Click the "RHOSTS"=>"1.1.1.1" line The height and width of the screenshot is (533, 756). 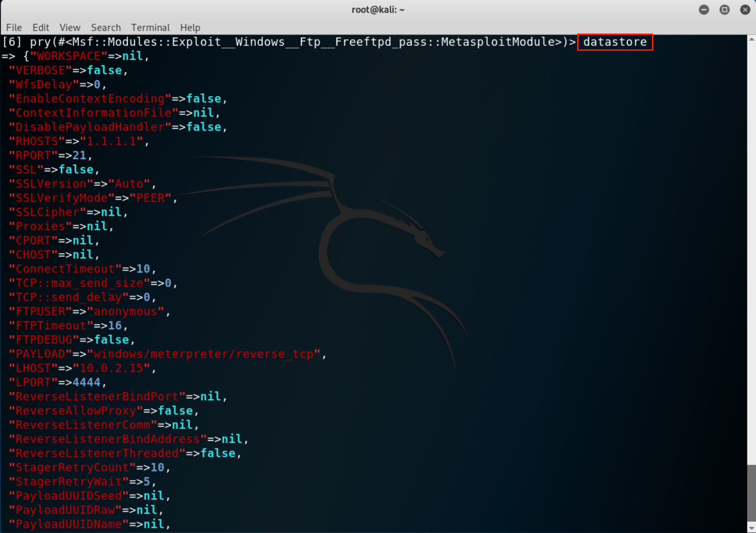(x=79, y=141)
